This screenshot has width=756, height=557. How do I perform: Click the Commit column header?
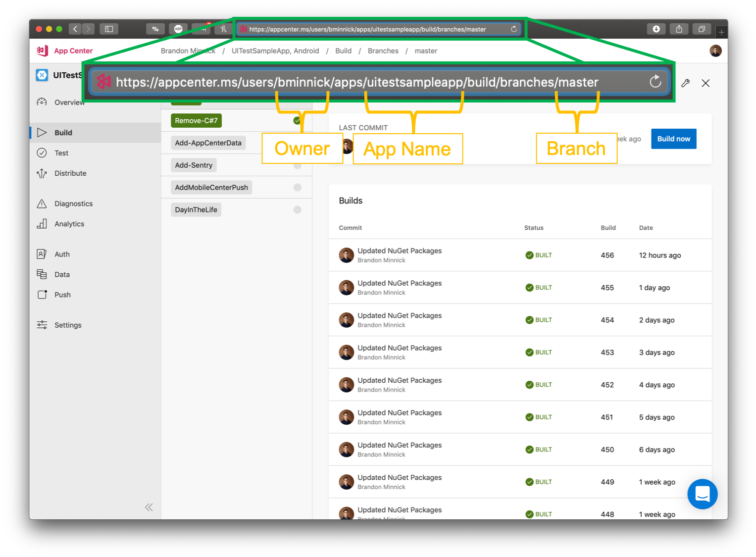350,228
